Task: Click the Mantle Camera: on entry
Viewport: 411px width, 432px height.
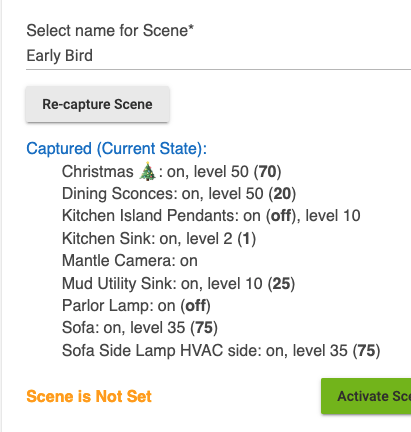Action: (x=130, y=261)
